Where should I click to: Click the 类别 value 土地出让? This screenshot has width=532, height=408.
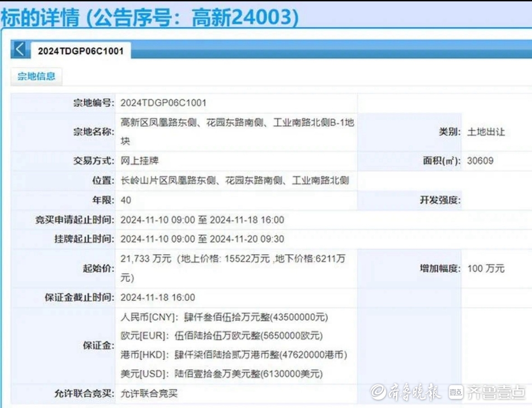tap(486, 132)
